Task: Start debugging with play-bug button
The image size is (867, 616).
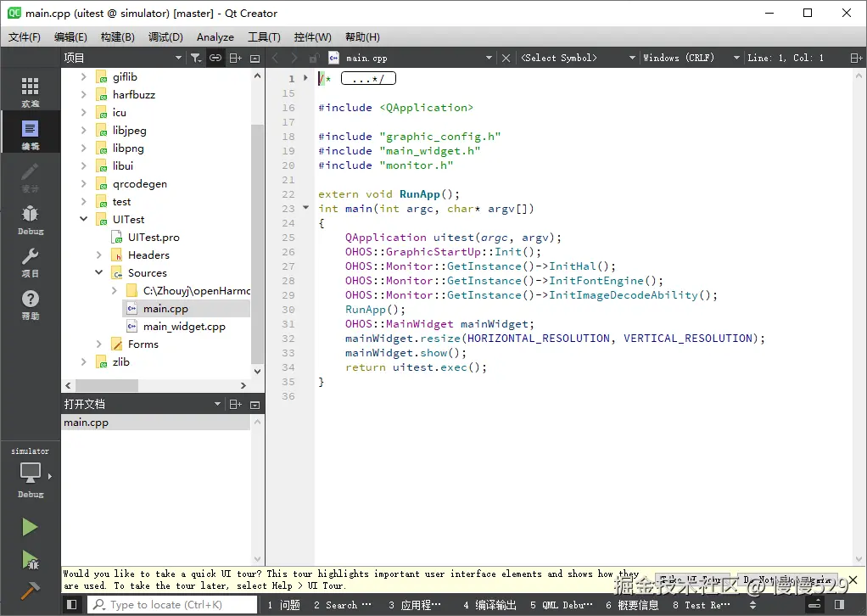Action: pyautogui.click(x=30, y=560)
